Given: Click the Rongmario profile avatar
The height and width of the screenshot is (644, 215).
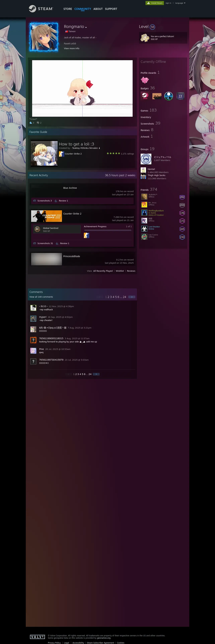Looking at the screenshot, I should (x=44, y=37).
